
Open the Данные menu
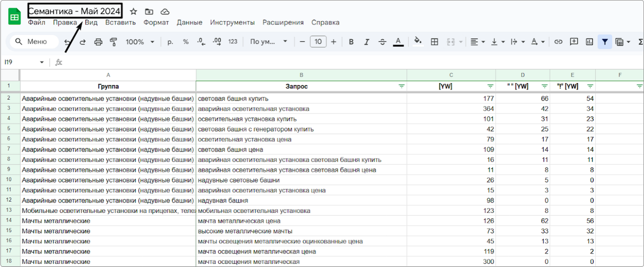(190, 22)
